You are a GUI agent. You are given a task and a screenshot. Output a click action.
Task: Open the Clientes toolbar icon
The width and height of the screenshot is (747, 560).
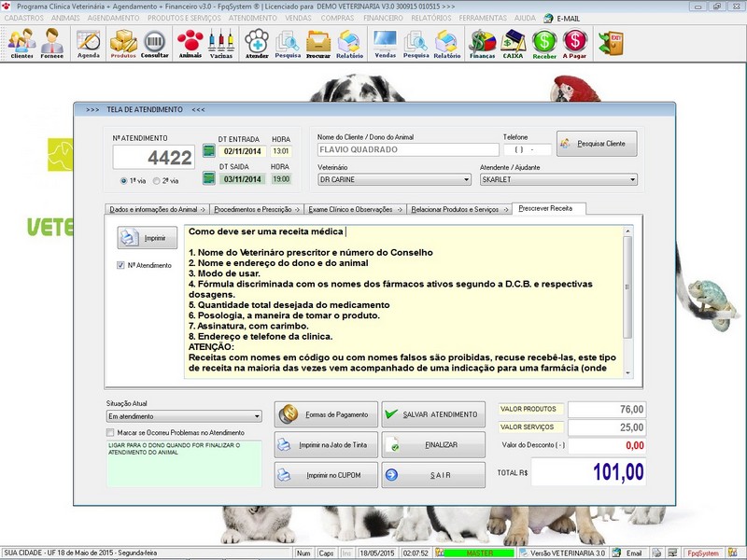click(x=21, y=43)
